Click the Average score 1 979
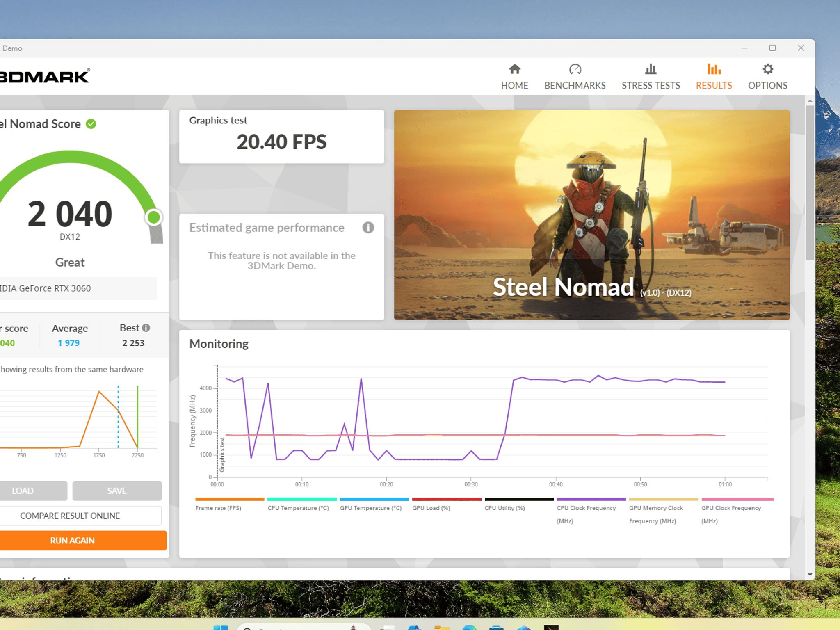840x630 pixels. pos(69,343)
